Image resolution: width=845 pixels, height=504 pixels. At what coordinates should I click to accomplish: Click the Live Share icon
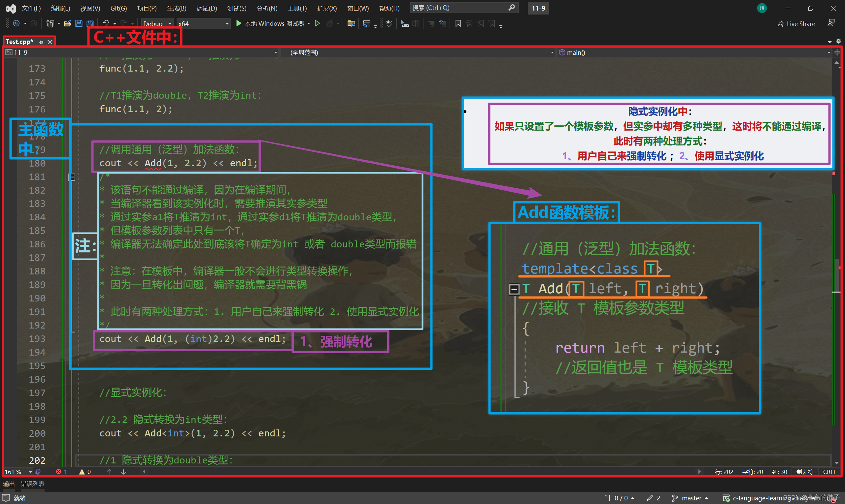(x=780, y=24)
